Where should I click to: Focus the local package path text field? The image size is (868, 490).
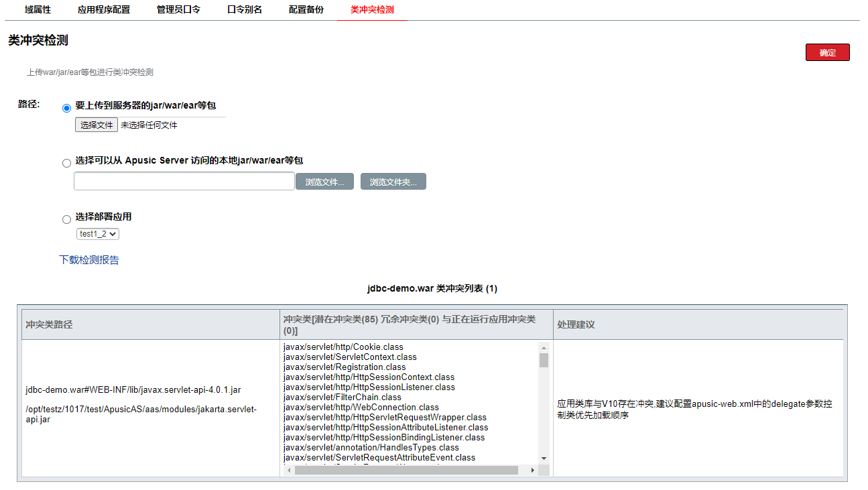point(184,182)
